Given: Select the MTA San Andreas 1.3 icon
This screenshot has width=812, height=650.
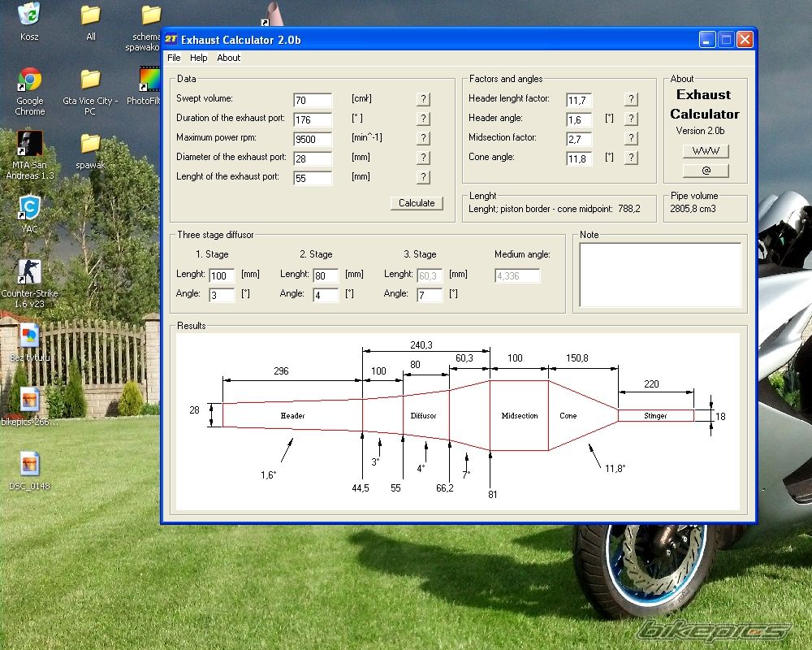Looking at the screenshot, I should [30, 145].
